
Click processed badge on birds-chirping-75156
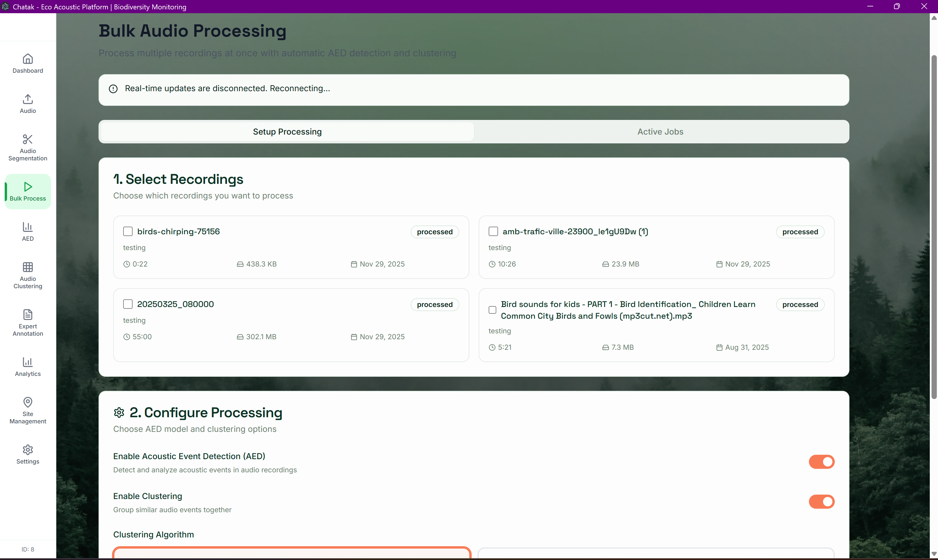(x=434, y=232)
